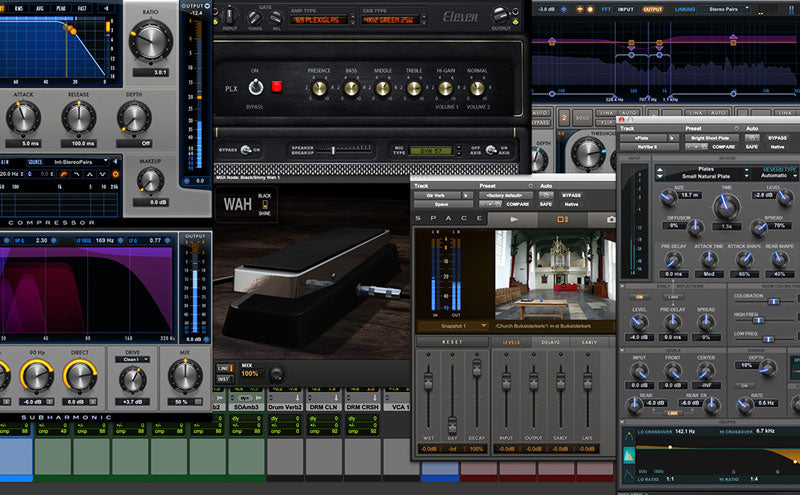Switch to the EARLY tab in Space
This screenshot has width=800, height=495.
point(589,342)
